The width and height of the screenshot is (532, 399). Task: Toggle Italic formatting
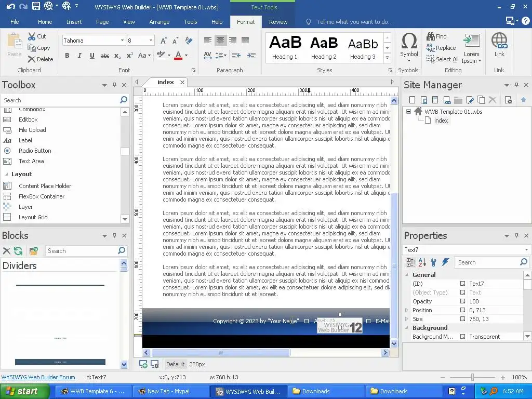[79, 56]
